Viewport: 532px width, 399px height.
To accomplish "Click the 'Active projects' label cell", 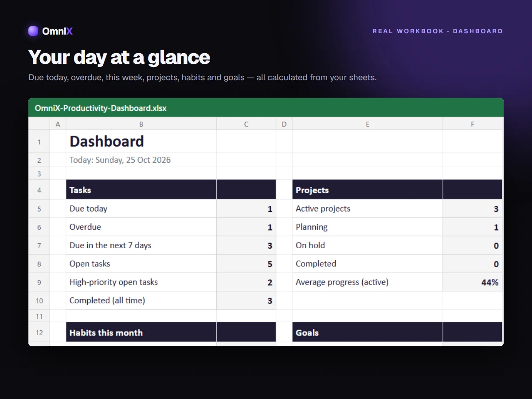I will [368, 209].
